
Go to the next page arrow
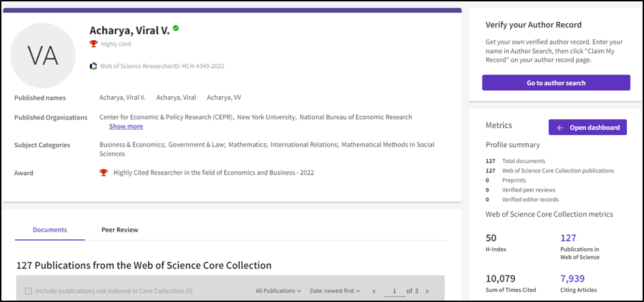[427, 291]
